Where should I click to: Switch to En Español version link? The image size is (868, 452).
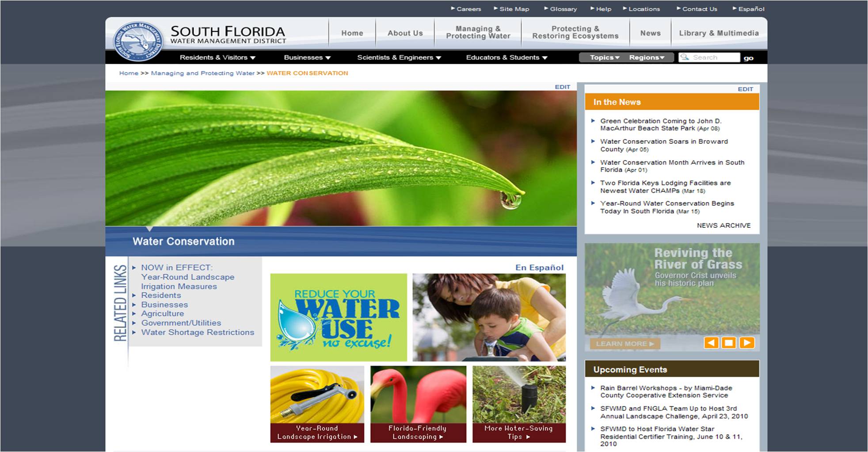pos(539,268)
